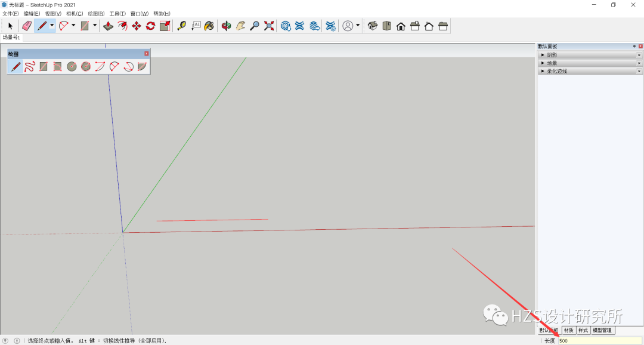644x345 pixels.
Task: Select the Pan tool
Action: coord(240,26)
